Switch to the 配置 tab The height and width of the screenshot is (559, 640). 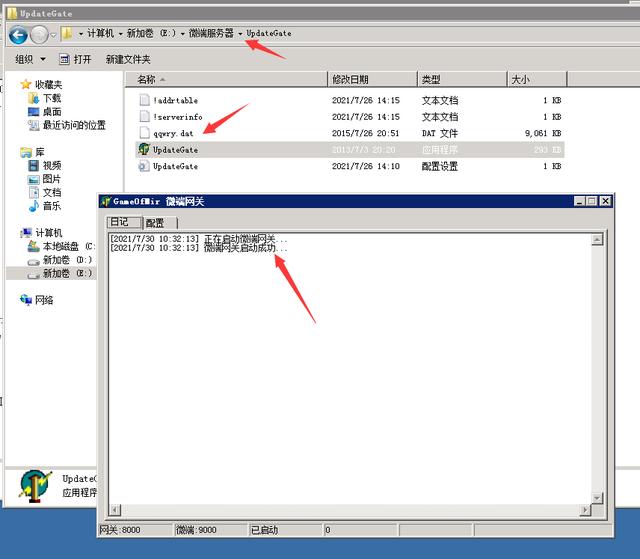(155, 222)
